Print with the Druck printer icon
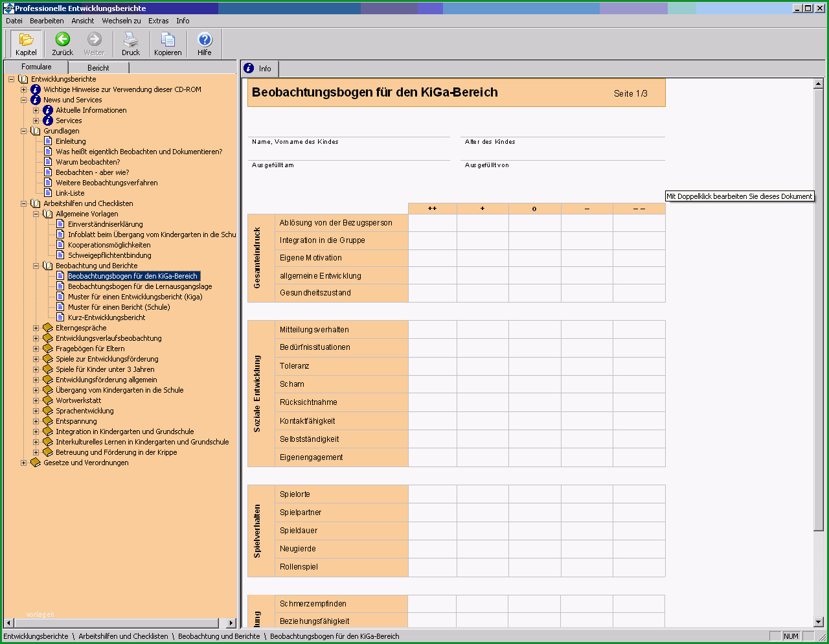This screenshot has height=644, width=829. 131,39
